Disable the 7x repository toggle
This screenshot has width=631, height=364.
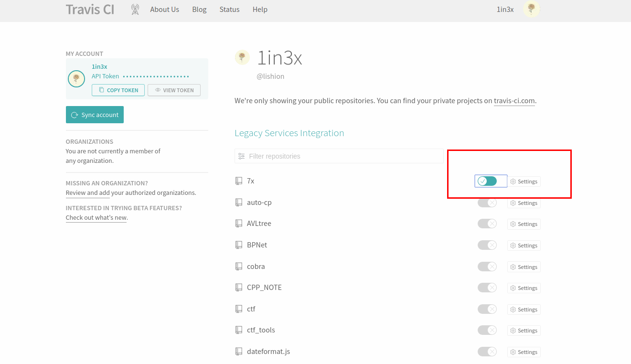pos(487,181)
